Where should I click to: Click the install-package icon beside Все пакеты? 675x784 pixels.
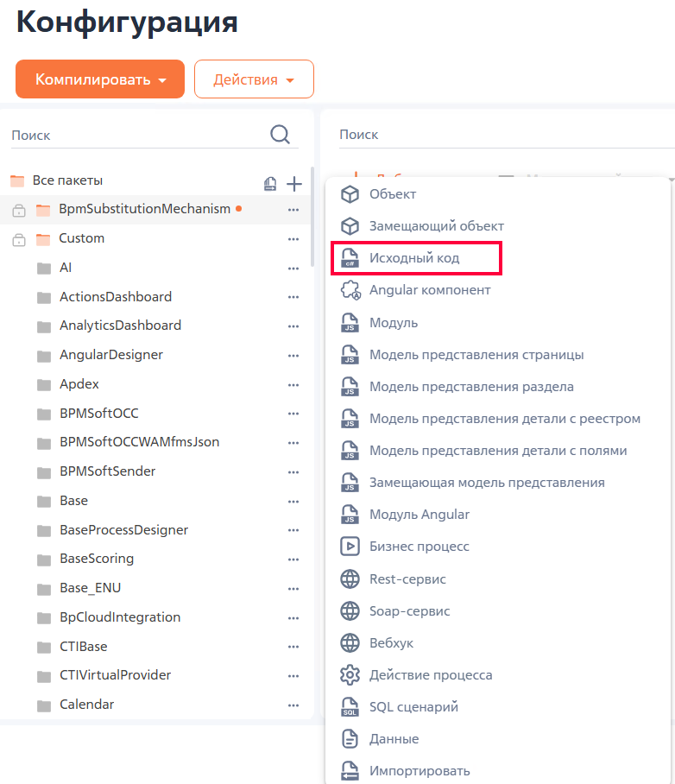[270, 184]
